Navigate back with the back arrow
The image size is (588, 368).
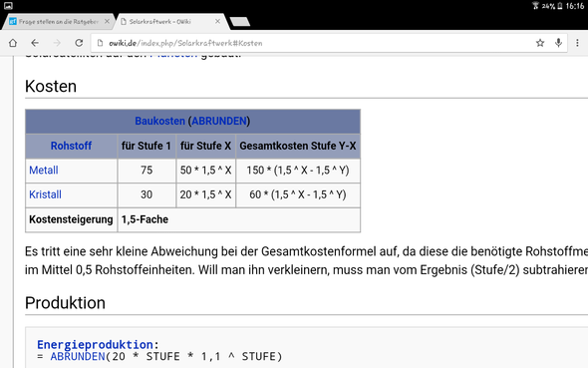(x=35, y=43)
